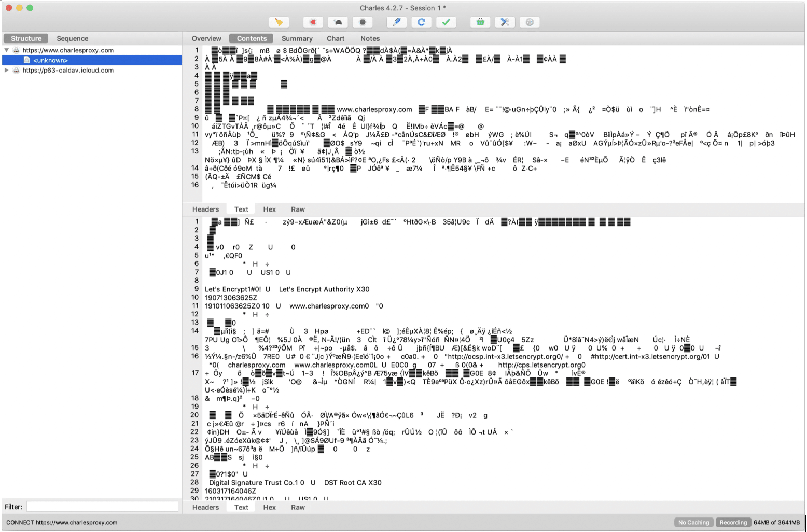The width and height of the screenshot is (807, 532).
Task: Toggle the Recording status button
Action: 733,523
